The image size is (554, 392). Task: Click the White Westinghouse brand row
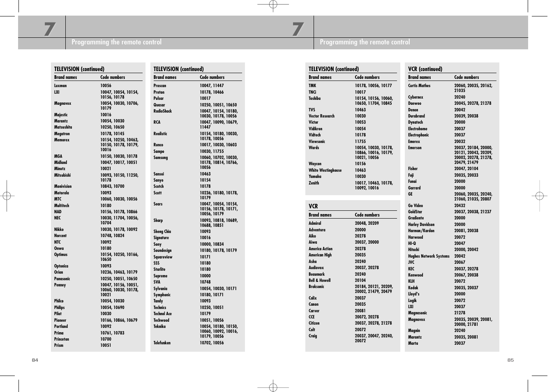(x=325, y=171)
